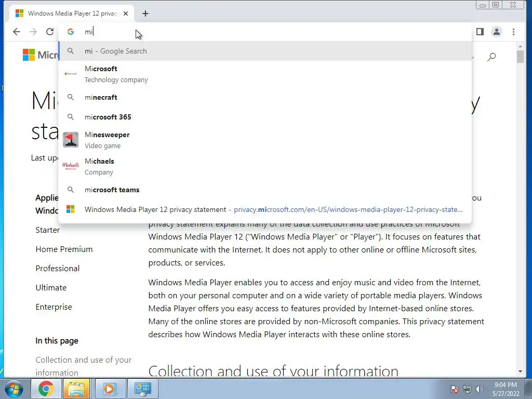Click the scrollbar up arrow

(520, 46)
